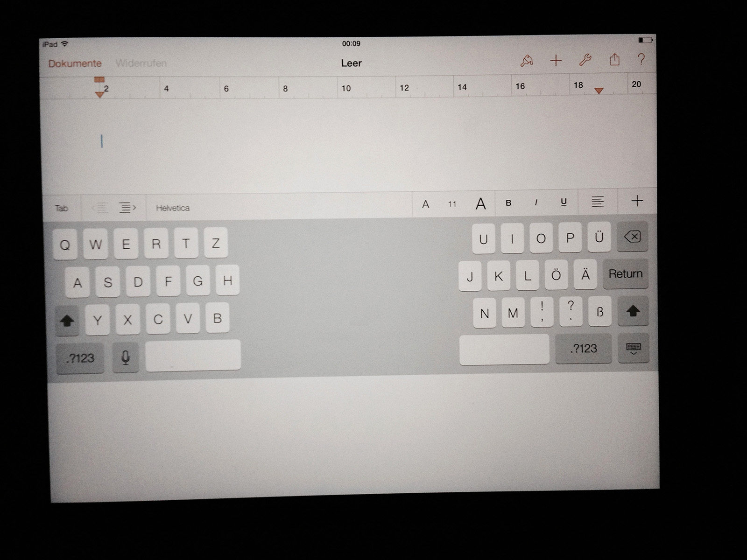The image size is (747, 560).
Task: Increase font size with large A
Action: pos(480,203)
